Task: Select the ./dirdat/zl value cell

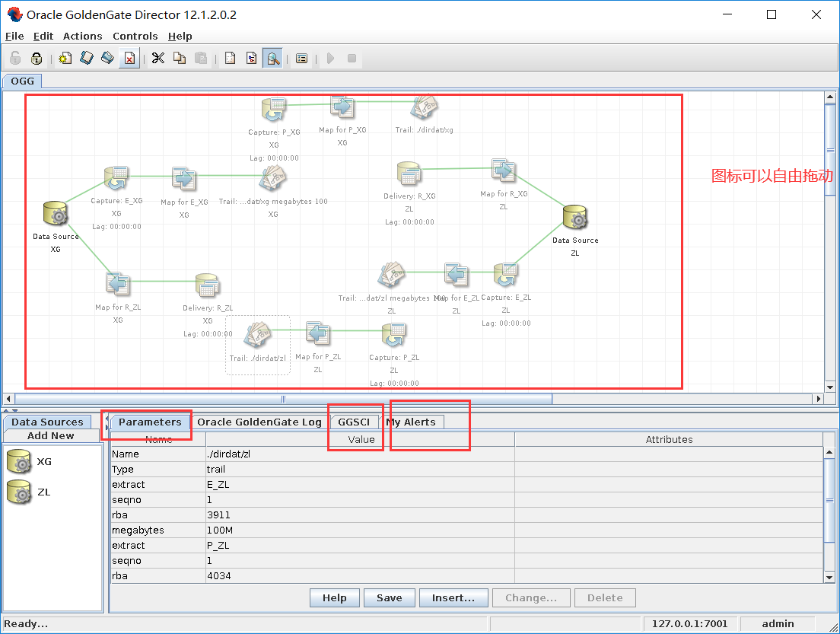Action: click(x=361, y=454)
